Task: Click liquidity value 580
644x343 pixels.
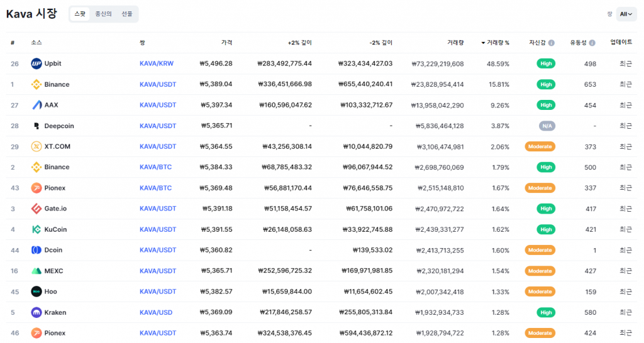Action: 590,313
